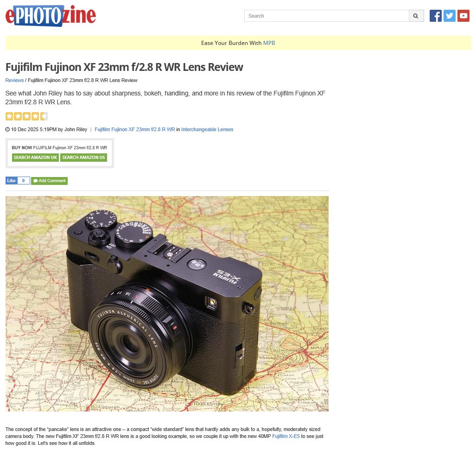Focus the Search input field
Image resolution: width=476 pixels, height=450 pixels.
tap(327, 16)
